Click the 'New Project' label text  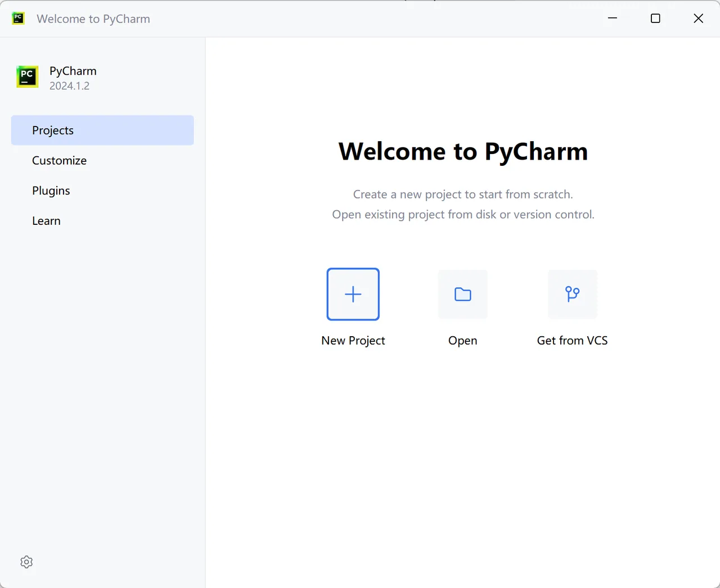click(353, 341)
